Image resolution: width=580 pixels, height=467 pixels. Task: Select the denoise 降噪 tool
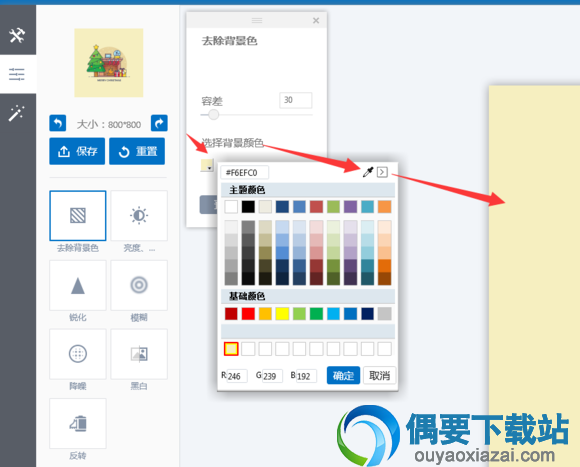click(x=78, y=354)
